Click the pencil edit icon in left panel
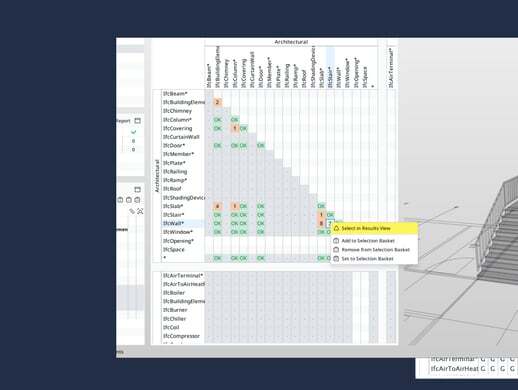The image size is (518, 390). [132, 211]
